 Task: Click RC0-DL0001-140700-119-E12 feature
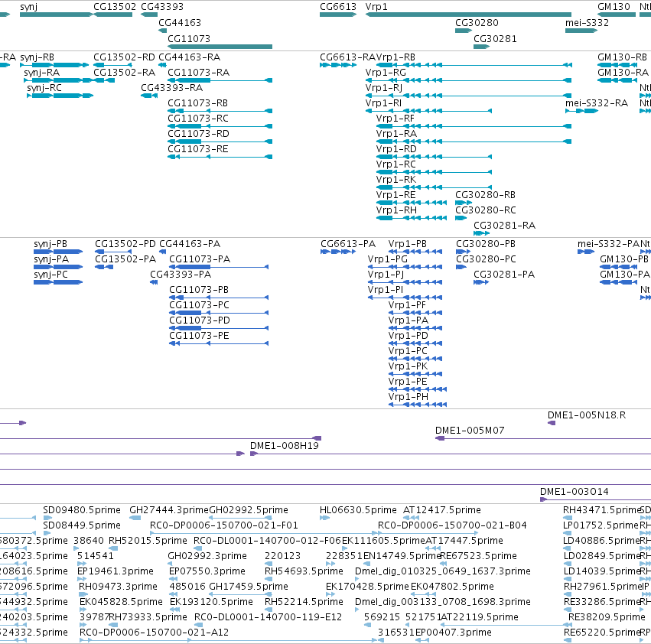[x=269, y=617]
